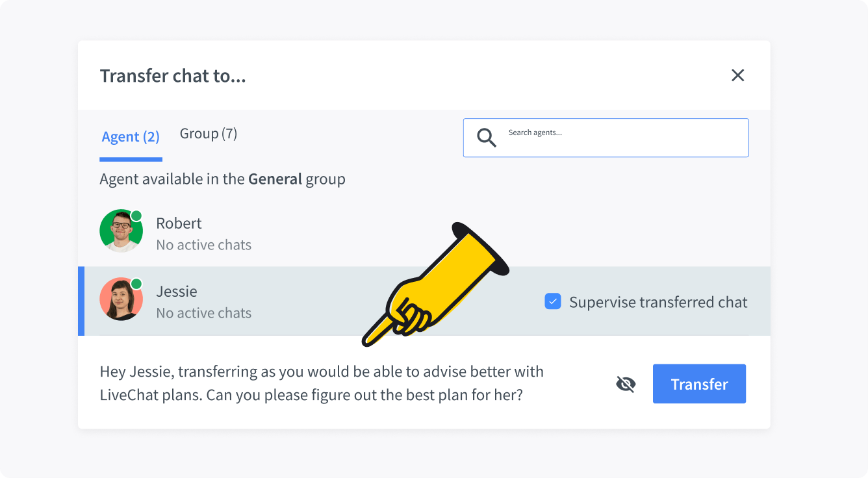The height and width of the screenshot is (478, 868).
Task: Open Jessie's profile avatar
Action: pyautogui.click(x=121, y=299)
